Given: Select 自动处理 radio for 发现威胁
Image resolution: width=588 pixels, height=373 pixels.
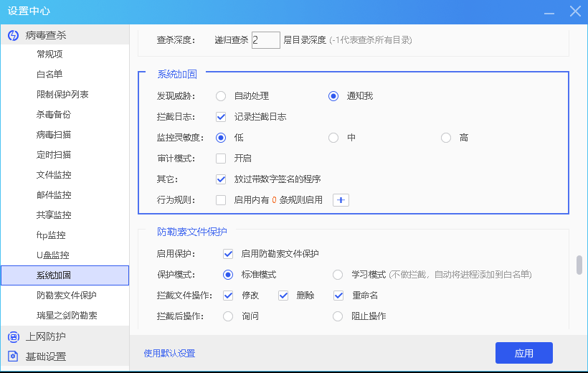Looking at the screenshot, I should (221, 96).
